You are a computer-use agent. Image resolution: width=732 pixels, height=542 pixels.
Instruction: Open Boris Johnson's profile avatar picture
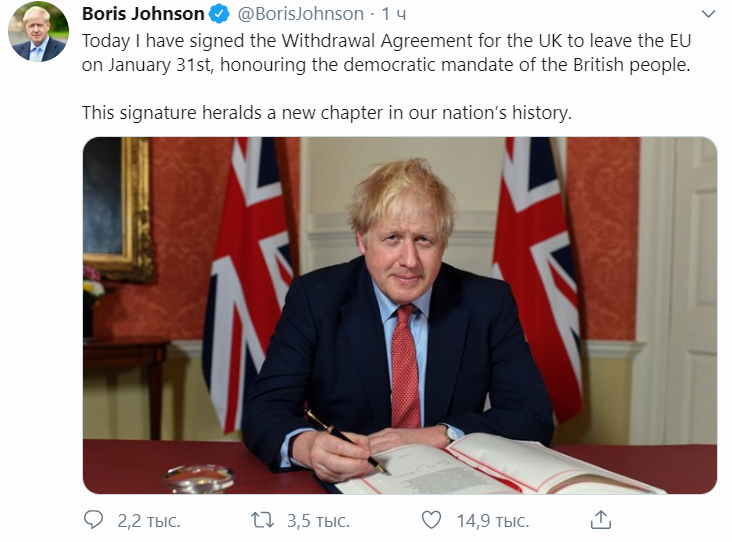pyautogui.click(x=38, y=32)
